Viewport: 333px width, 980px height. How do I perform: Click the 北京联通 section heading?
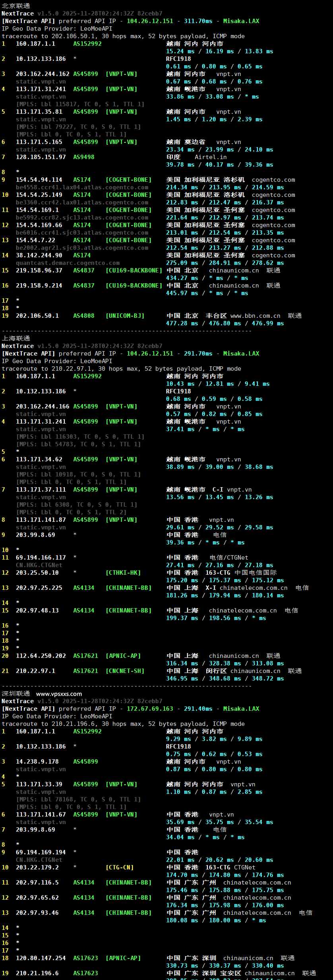coord(16,6)
